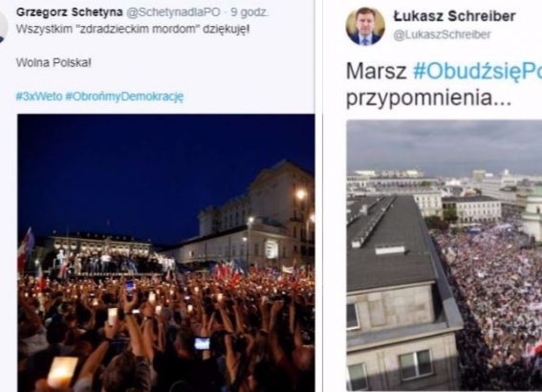Viewport: 542px width, 392px height.
Task: Click the "zdradzieckim mordom" tweet text
Action: (x=133, y=29)
